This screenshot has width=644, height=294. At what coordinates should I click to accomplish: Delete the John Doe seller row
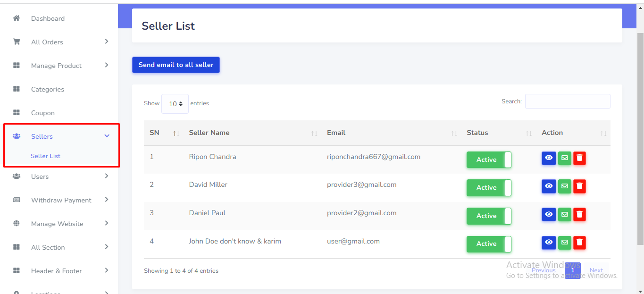[579, 243]
